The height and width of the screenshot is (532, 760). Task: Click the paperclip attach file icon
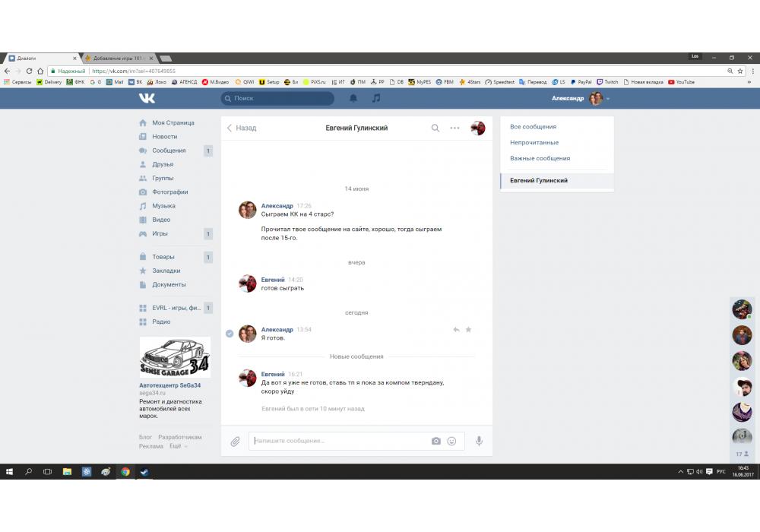[236, 441]
